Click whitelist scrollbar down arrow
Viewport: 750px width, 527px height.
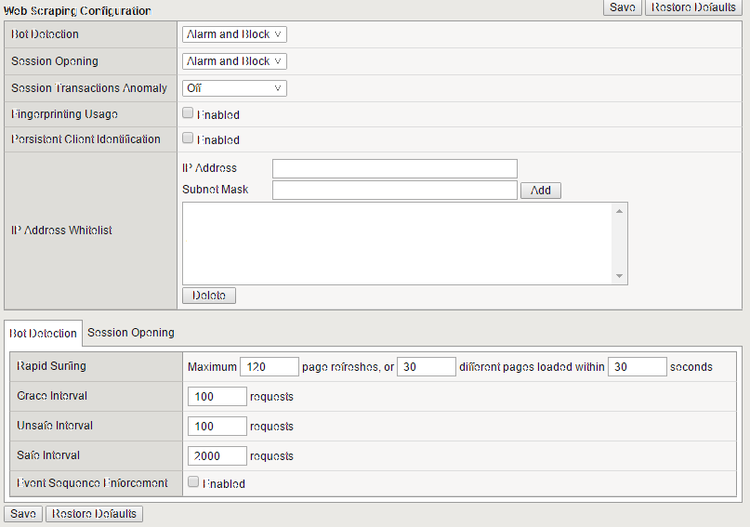pyautogui.click(x=620, y=276)
